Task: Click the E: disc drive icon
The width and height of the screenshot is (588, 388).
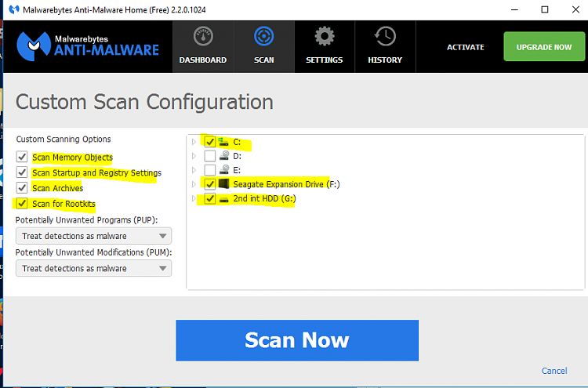Action: [224, 169]
